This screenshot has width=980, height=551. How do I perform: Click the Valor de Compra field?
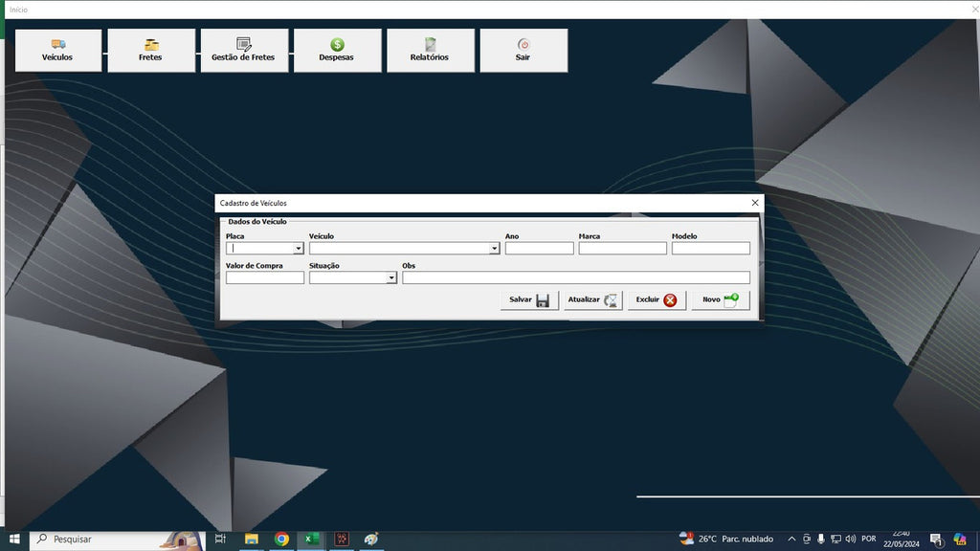tap(265, 278)
